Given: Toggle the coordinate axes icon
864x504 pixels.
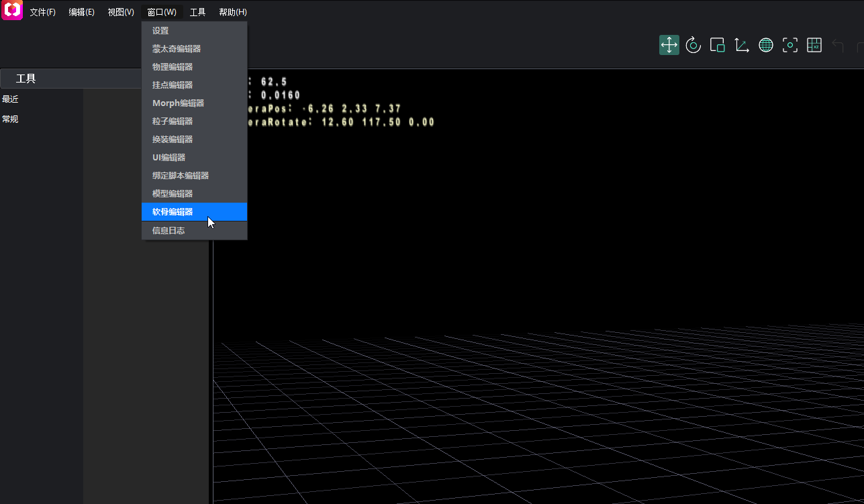Looking at the screenshot, I should point(742,45).
